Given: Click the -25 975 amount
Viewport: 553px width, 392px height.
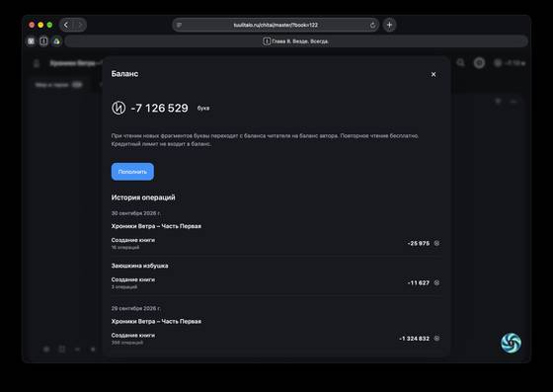Looking at the screenshot, I should pos(419,243).
